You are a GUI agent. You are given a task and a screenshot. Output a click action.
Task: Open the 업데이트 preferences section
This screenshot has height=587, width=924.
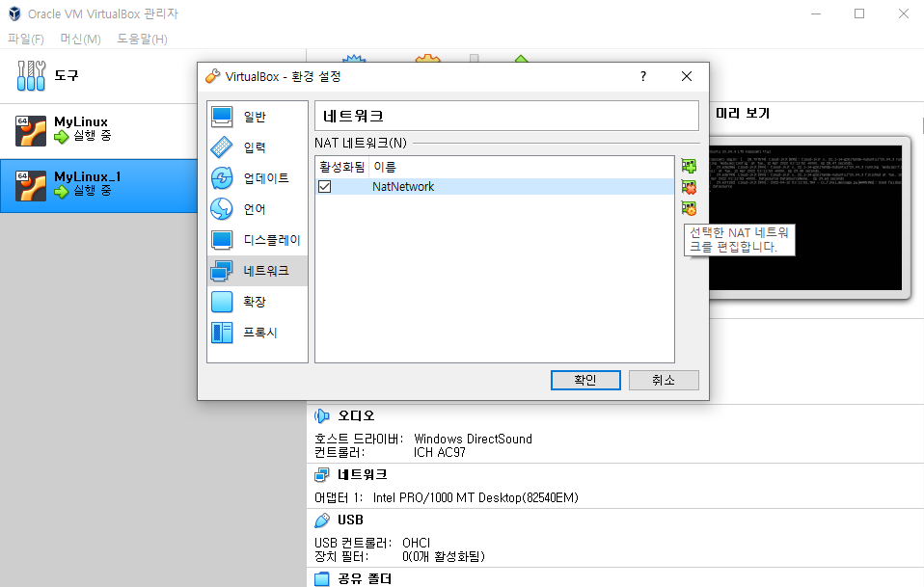[258, 177]
